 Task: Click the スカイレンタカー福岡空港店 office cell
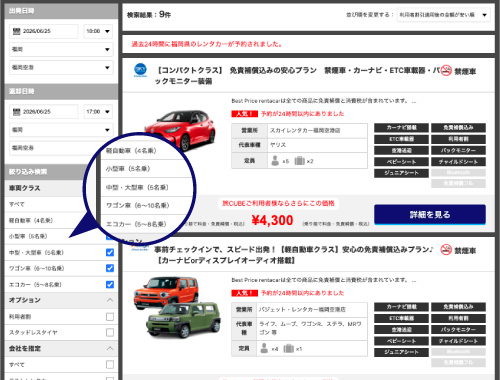coord(317,131)
